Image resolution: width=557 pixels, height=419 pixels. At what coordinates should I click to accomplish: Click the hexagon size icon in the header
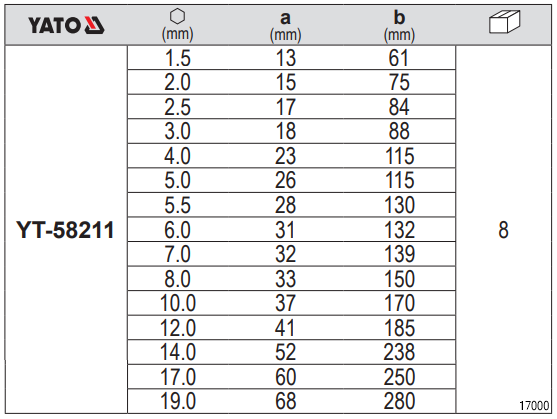tap(177, 16)
